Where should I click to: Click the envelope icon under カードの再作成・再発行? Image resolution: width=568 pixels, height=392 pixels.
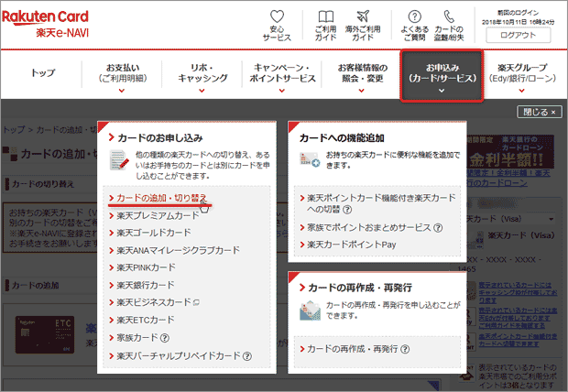coord(310,310)
